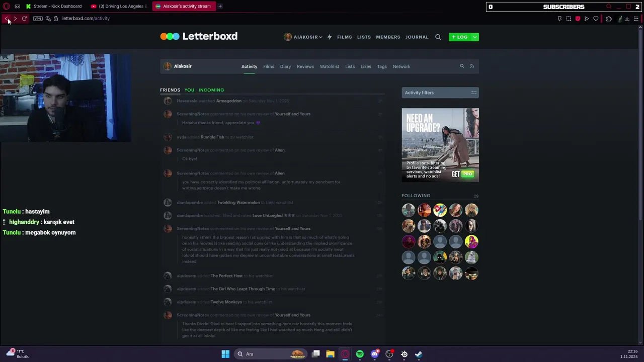Switch to Driving Los Angeles YouTube tab
Screen dimensions: 644x362
pos(119,6)
